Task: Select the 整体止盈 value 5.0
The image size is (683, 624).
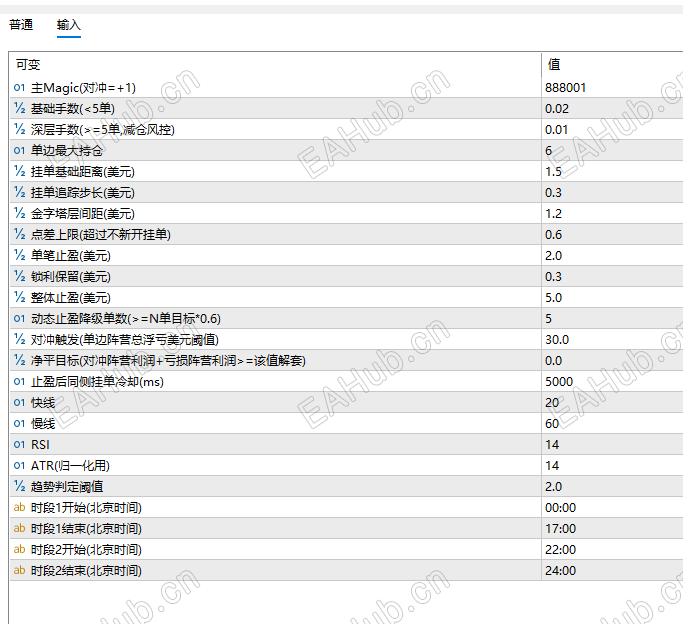Action: [553, 298]
